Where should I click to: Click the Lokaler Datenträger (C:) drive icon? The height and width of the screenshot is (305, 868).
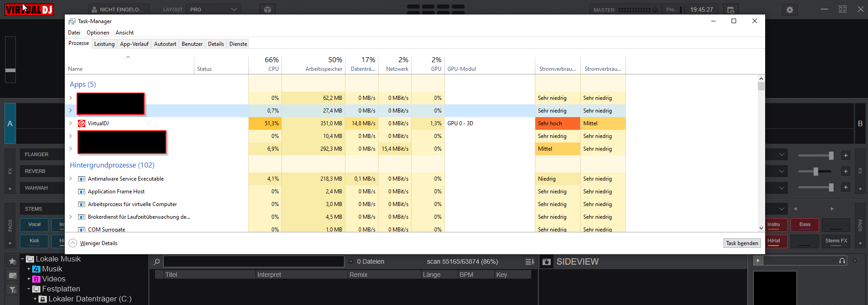pyautogui.click(x=43, y=299)
